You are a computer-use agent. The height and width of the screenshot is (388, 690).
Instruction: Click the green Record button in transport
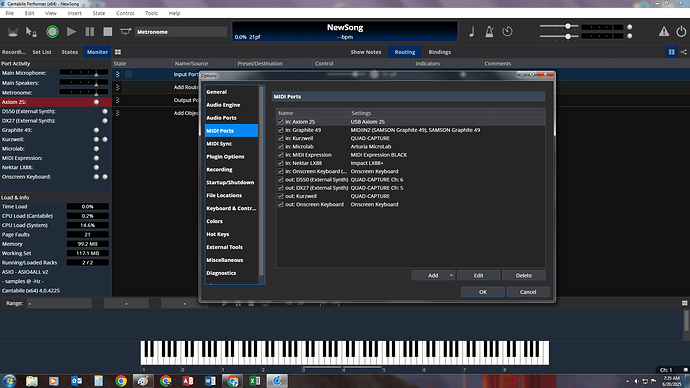[52, 32]
